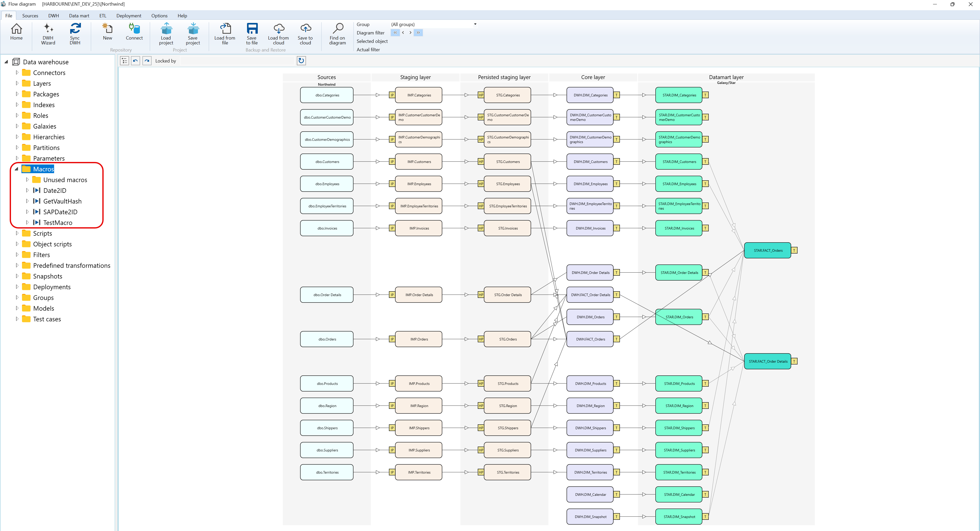Open the File tab

(9, 16)
